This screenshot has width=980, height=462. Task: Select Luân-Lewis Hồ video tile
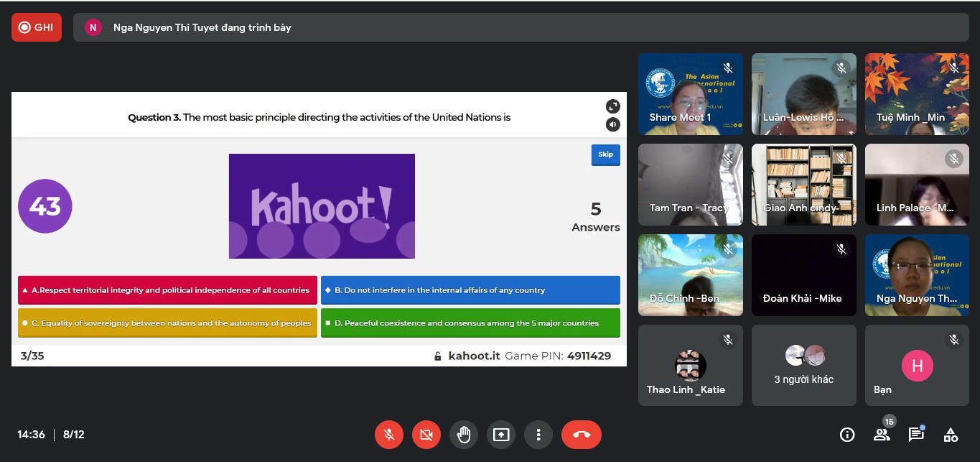pyautogui.click(x=804, y=94)
